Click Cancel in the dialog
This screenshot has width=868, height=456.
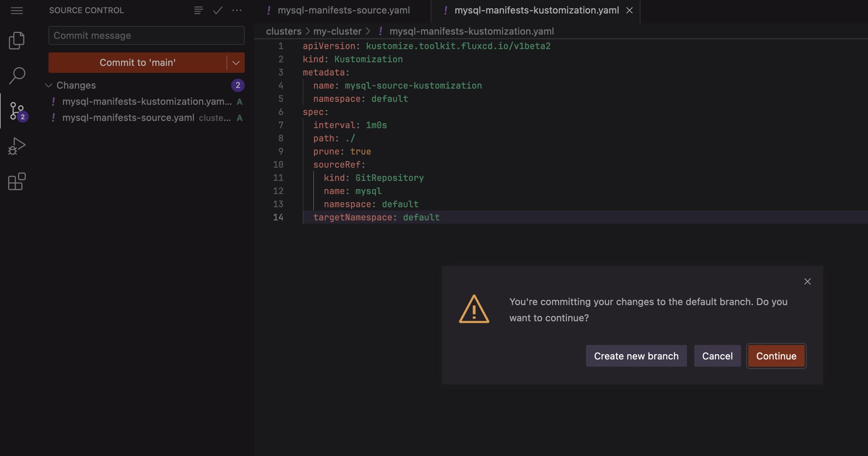tap(717, 356)
